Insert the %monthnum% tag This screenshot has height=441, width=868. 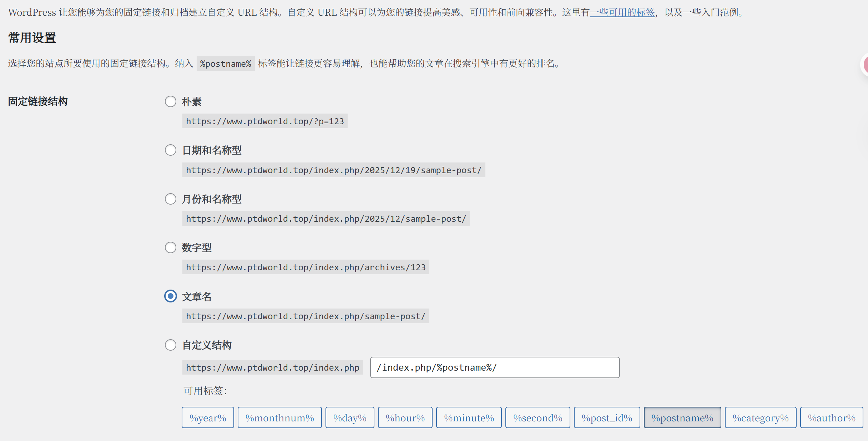point(279,417)
